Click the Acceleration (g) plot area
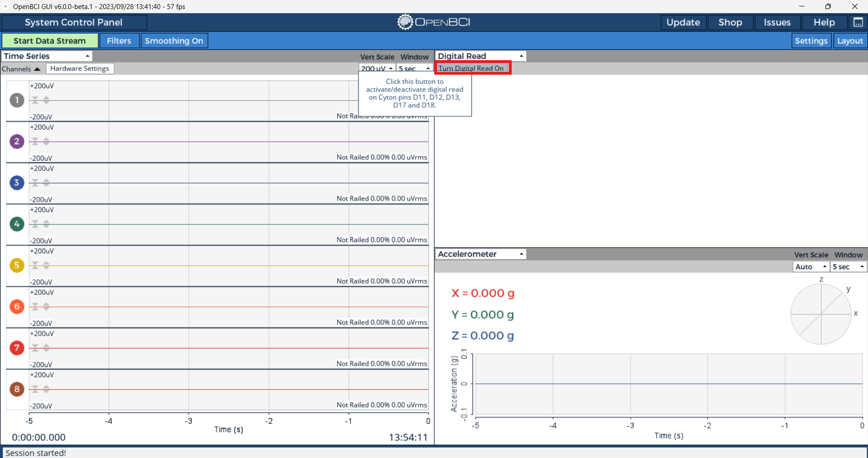The image size is (868, 458). point(668,384)
